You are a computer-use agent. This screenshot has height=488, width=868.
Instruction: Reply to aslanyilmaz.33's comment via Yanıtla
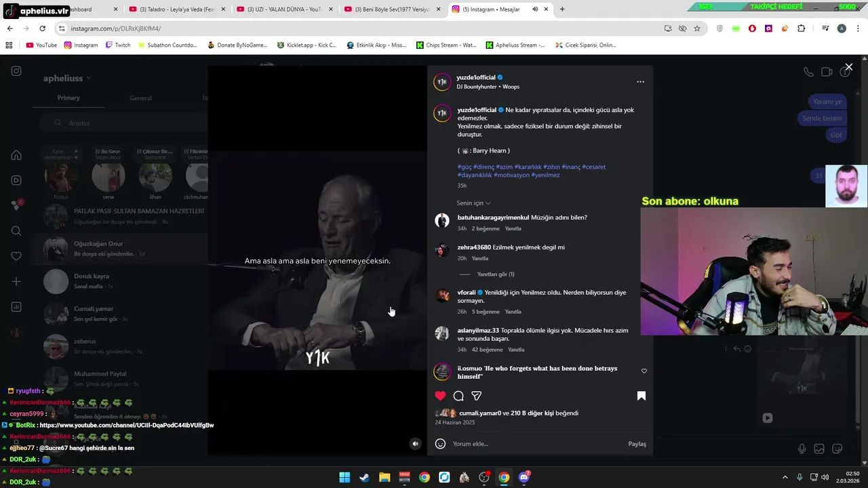point(516,350)
